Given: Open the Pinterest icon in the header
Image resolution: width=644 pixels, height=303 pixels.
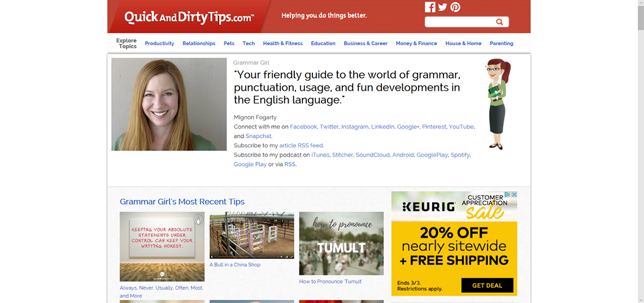Looking at the screenshot, I should pos(455,7).
